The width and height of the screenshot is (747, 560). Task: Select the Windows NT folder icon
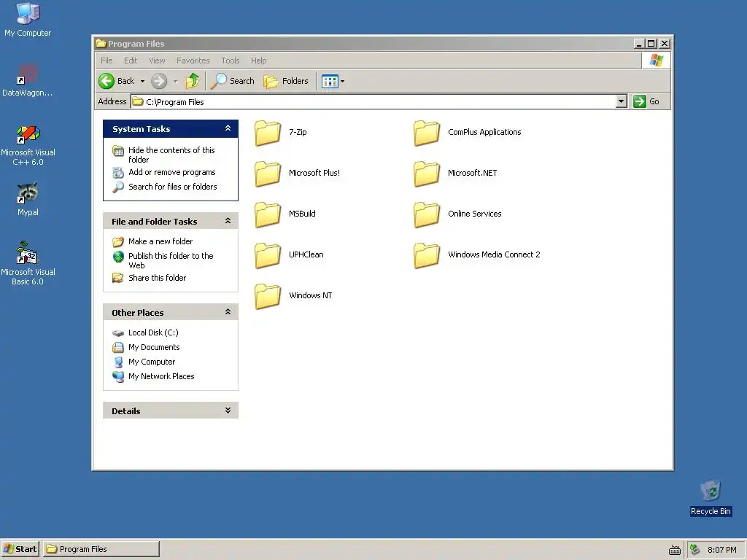(x=268, y=296)
